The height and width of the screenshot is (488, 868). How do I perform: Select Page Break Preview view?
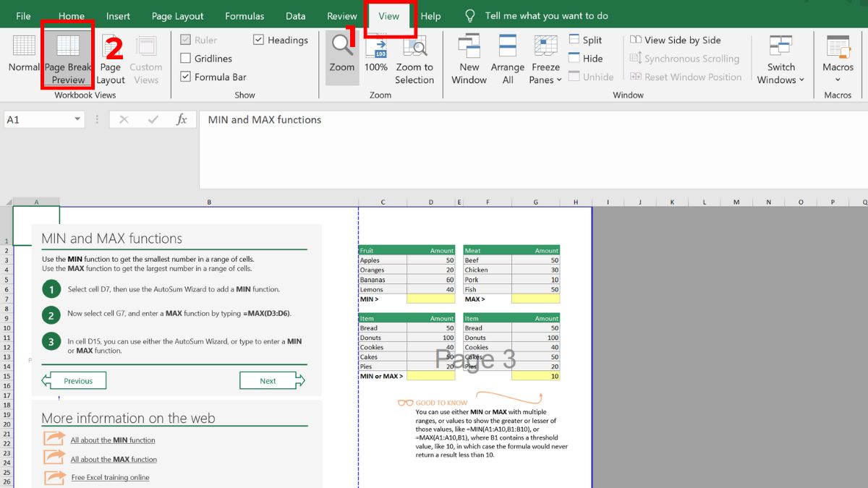pyautogui.click(x=68, y=59)
